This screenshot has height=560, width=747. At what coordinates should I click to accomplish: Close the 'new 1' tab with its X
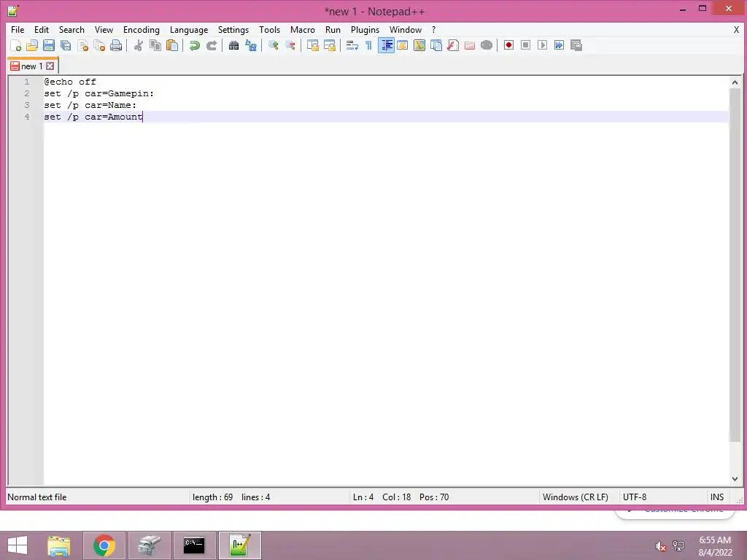click(x=50, y=66)
